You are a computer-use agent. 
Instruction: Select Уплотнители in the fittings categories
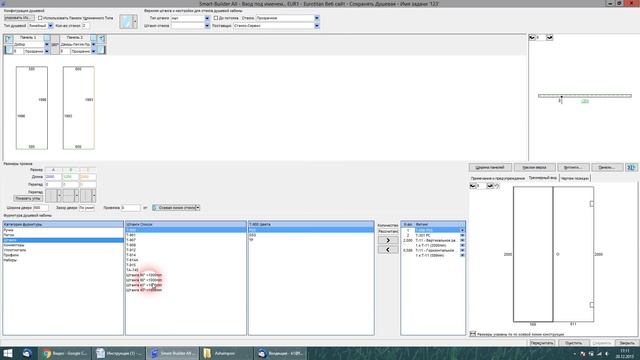point(63,250)
